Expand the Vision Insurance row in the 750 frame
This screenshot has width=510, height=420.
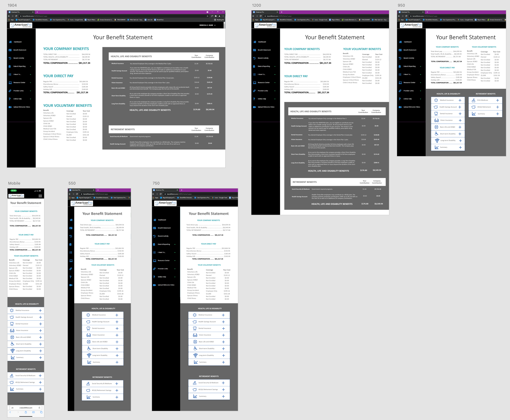223,335
